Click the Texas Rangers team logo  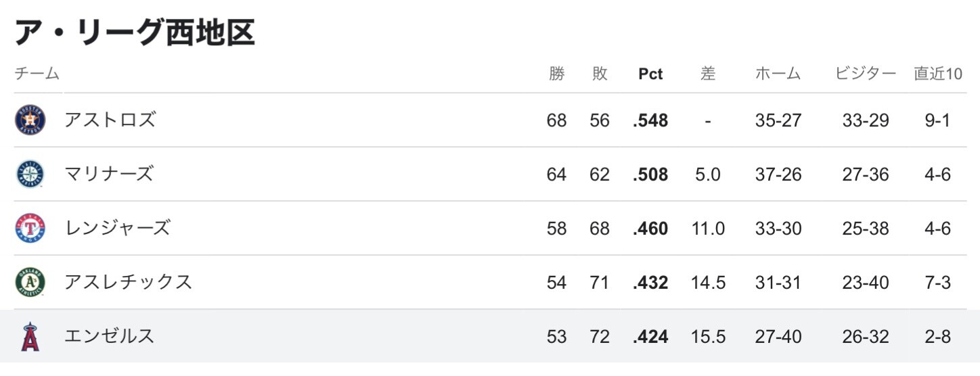click(x=30, y=229)
